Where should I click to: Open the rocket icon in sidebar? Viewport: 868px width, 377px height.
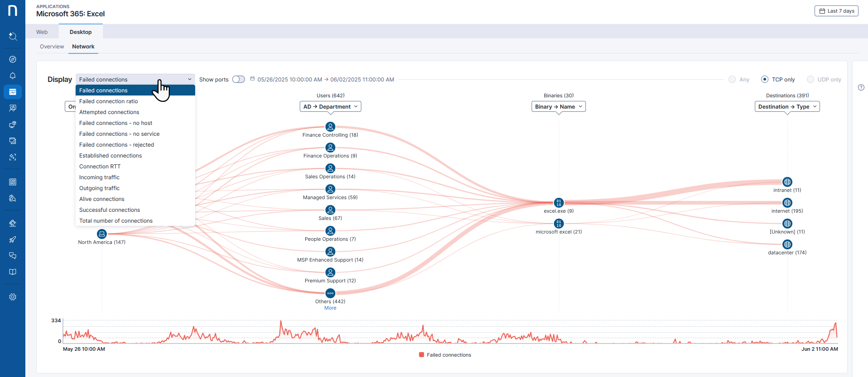[13, 239]
